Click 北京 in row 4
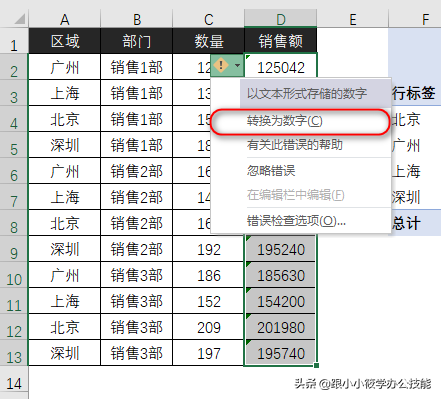 point(65,119)
